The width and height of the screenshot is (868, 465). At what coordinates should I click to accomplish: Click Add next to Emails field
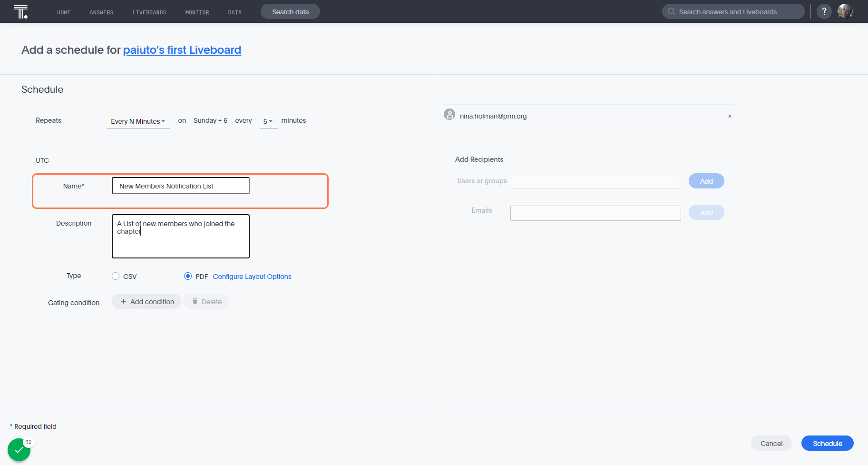(x=706, y=212)
